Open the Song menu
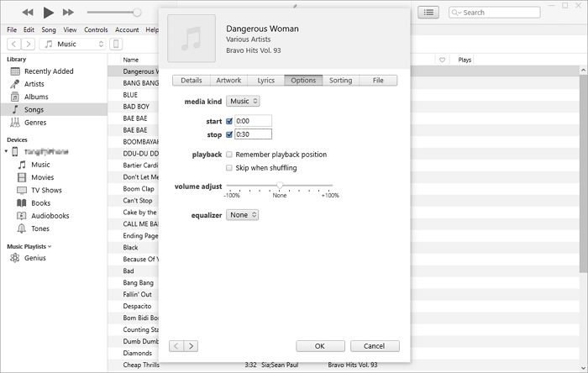 (x=49, y=29)
